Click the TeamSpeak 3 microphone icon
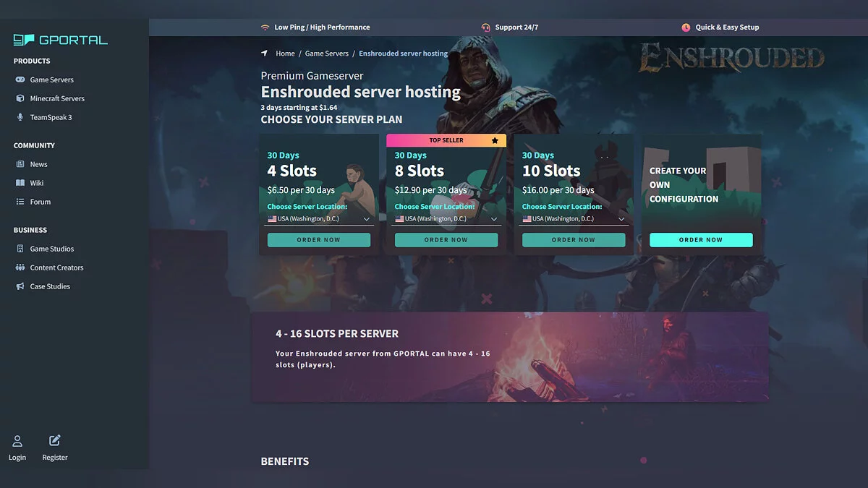 coord(20,117)
